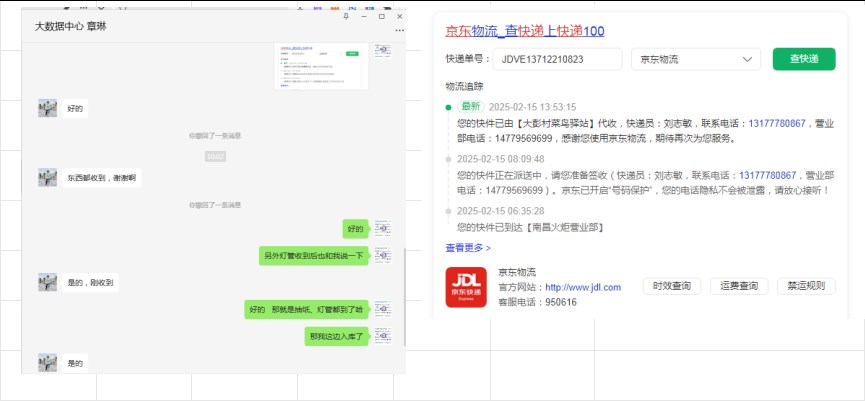The height and width of the screenshot is (401, 865).
Task: Click phone 13177780867 in the latest record
Action: pyautogui.click(x=777, y=123)
